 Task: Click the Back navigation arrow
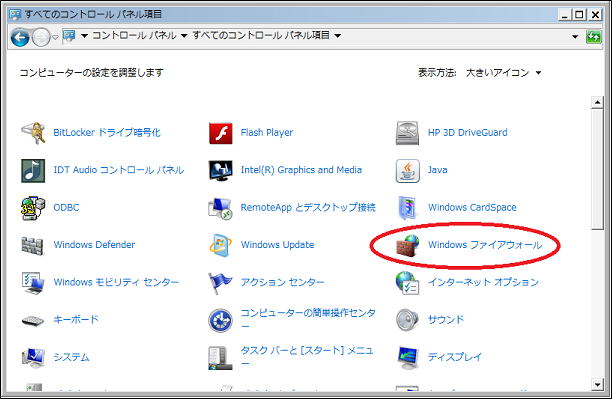(20, 37)
